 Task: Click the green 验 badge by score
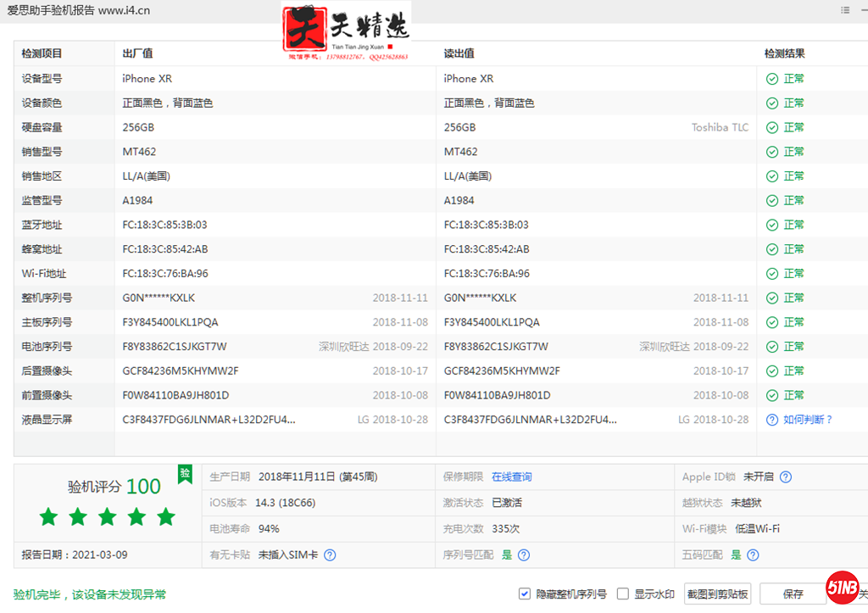[185, 474]
